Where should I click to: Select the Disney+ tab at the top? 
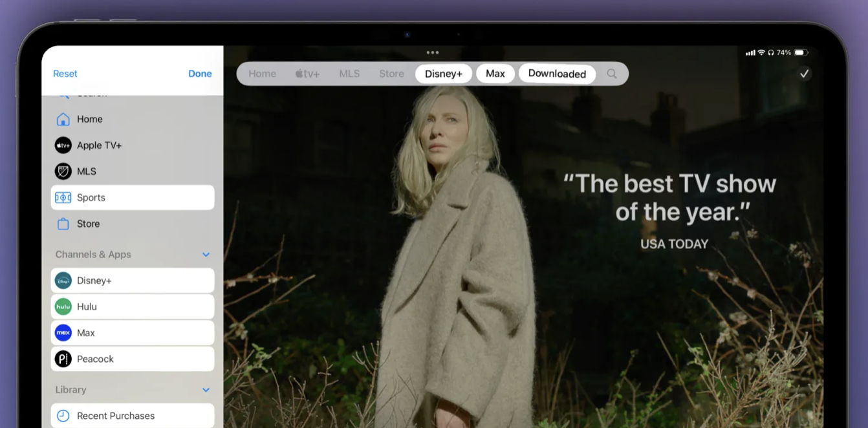(443, 73)
